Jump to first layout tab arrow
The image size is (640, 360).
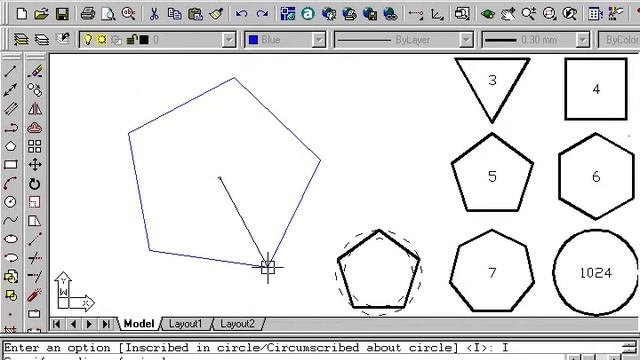57,324
